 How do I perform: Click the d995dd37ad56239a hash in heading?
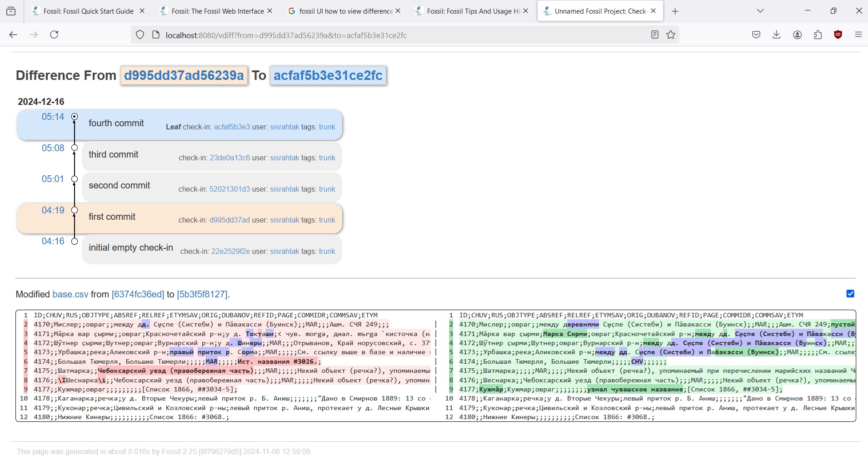pos(184,75)
